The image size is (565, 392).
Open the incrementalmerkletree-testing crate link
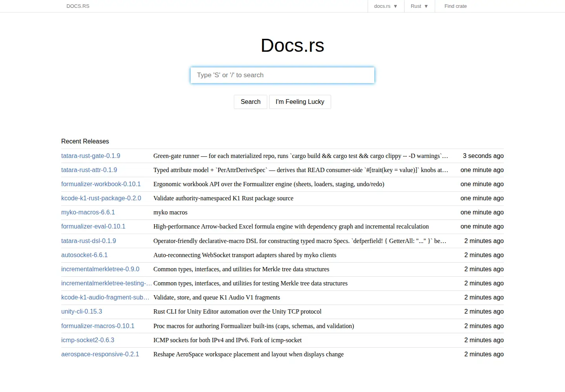[x=106, y=283]
